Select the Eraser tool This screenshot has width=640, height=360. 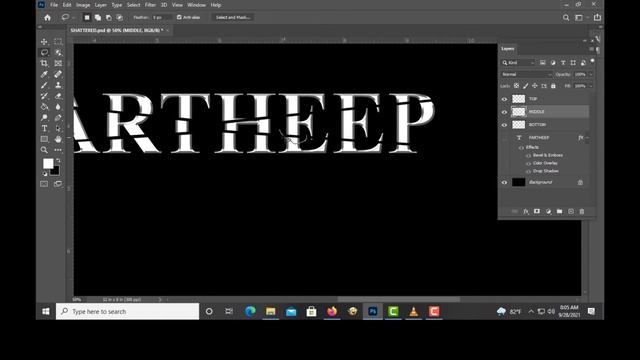[58, 96]
